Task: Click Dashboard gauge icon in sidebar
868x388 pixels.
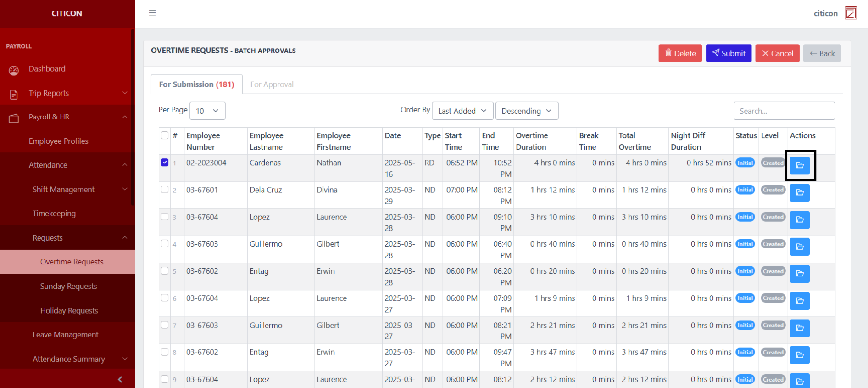Action: [14, 70]
